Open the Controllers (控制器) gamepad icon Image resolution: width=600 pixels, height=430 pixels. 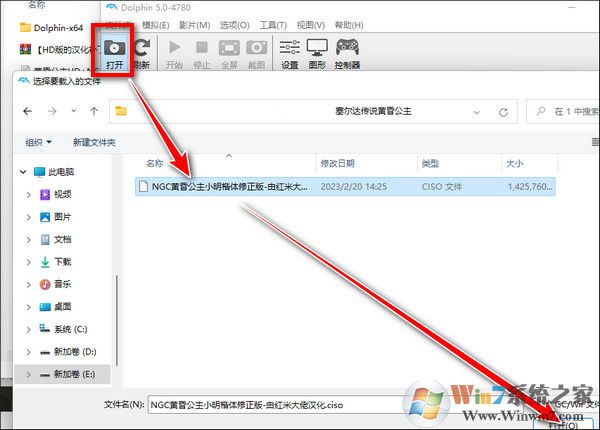coord(347,54)
